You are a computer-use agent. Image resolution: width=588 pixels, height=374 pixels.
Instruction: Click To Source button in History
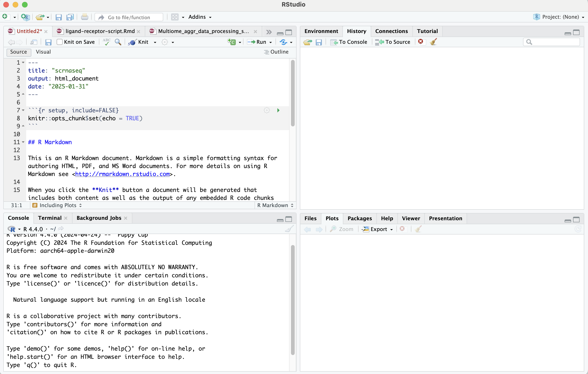(x=393, y=42)
